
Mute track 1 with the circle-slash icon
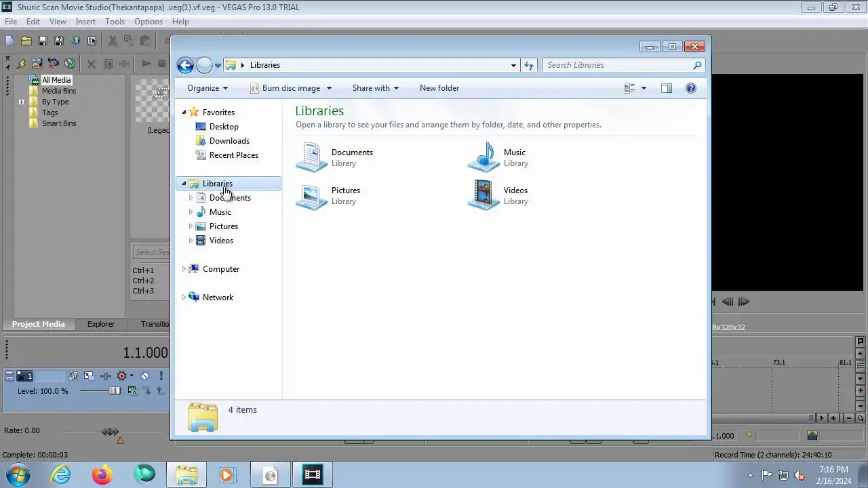pos(144,375)
